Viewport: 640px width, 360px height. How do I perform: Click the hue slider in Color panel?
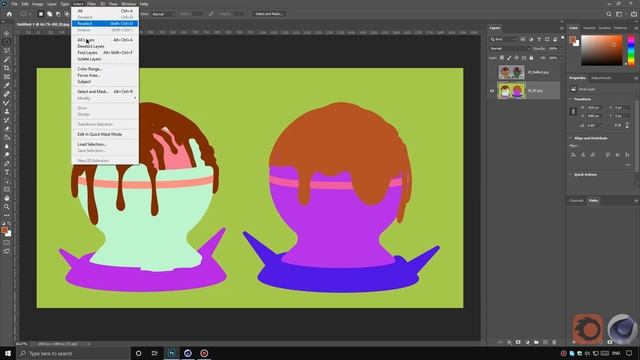631,50
